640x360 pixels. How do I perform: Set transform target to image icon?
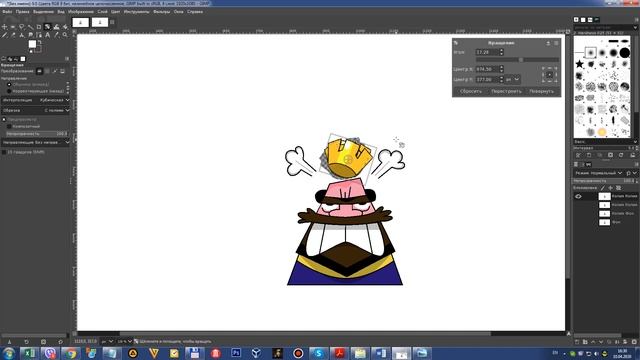pyautogui.click(x=62, y=71)
